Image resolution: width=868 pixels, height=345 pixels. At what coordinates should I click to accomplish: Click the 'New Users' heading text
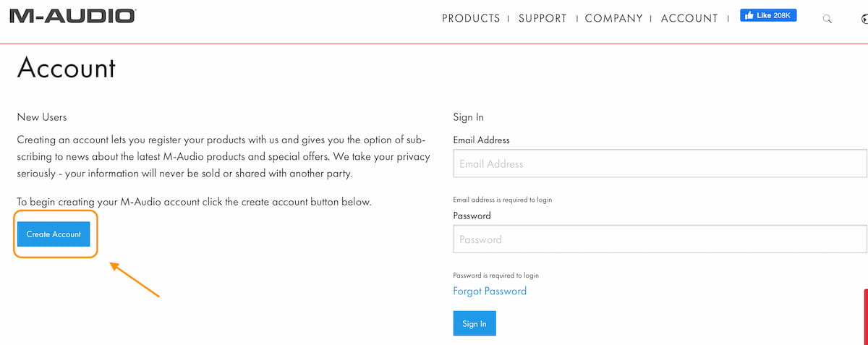pyautogui.click(x=42, y=117)
